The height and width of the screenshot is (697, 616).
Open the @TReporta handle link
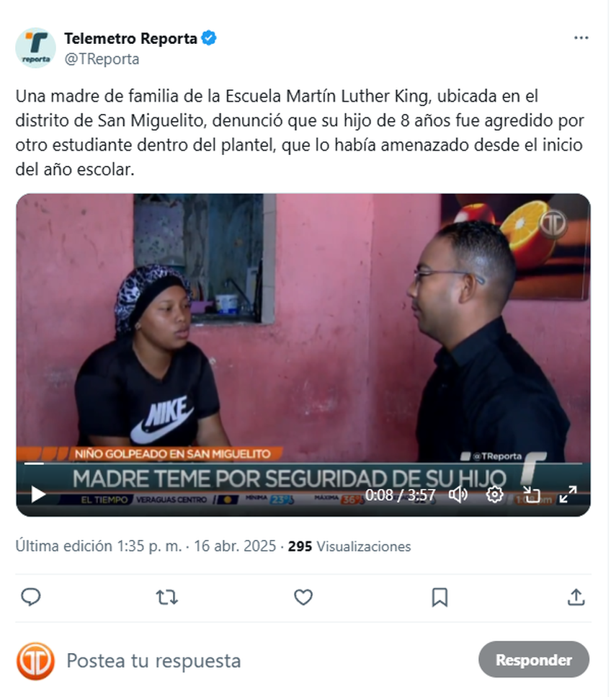pyautogui.click(x=102, y=58)
